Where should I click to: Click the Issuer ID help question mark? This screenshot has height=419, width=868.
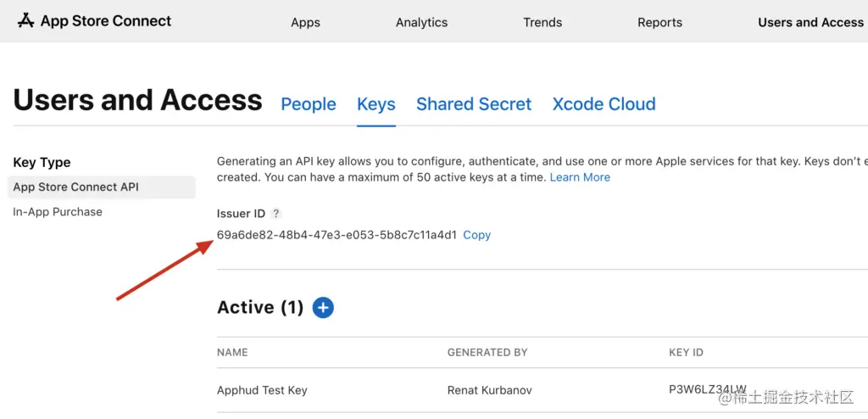(x=276, y=214)
